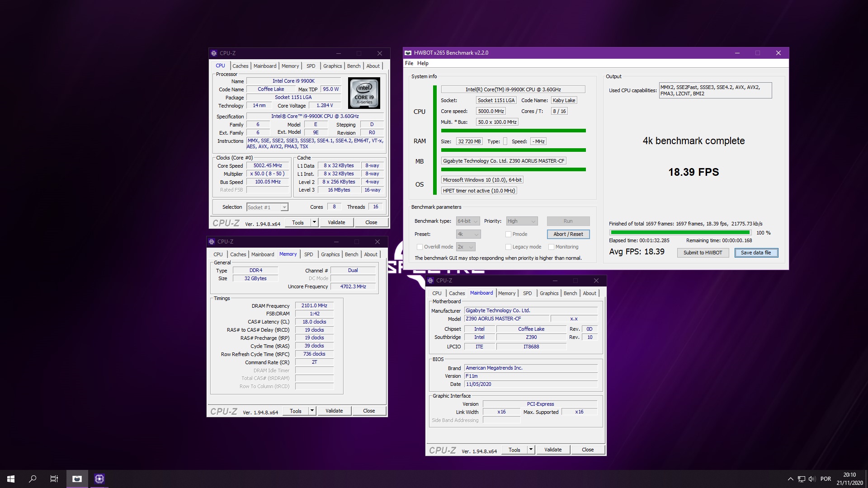Open the File menu in HWBOT
The width and height of the screenshot is (868, 488).
click(409, 63)
